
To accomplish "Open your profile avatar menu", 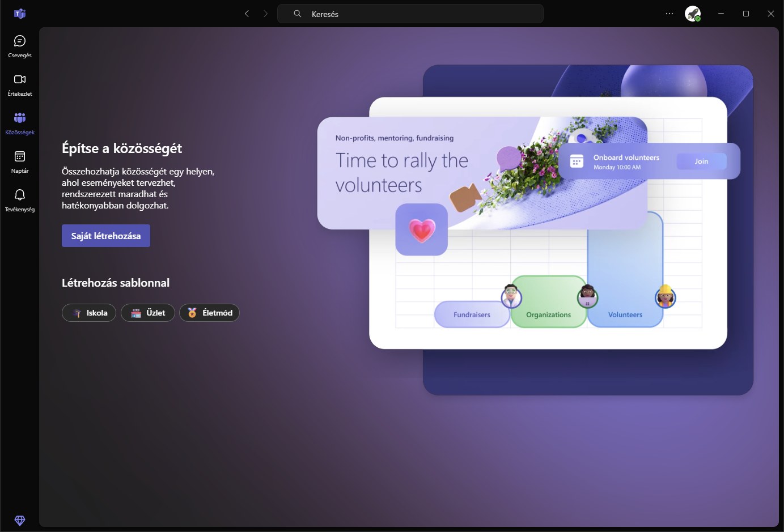I will coord(692,14).
